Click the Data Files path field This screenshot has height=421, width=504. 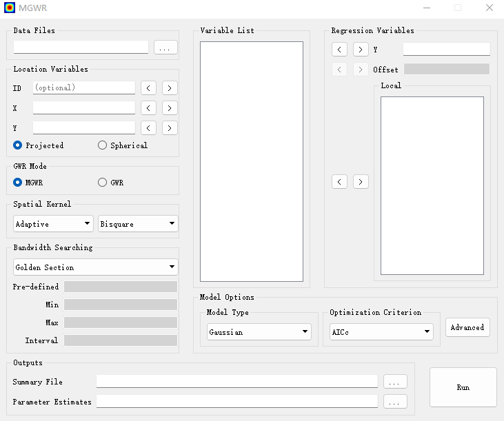pyautogui.click(x=81, y=48)
